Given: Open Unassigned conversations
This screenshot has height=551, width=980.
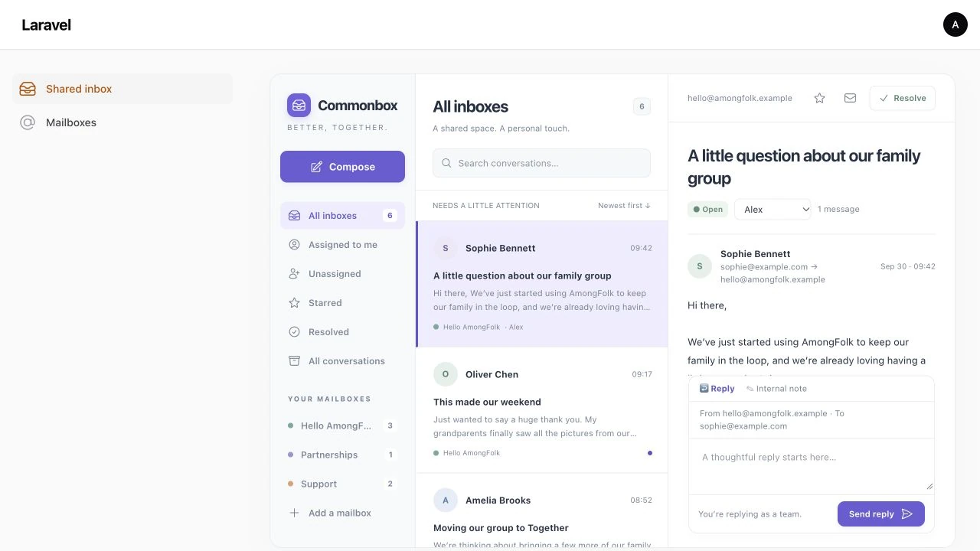Looking at the screenshot, I should click(x=342, y=274).
